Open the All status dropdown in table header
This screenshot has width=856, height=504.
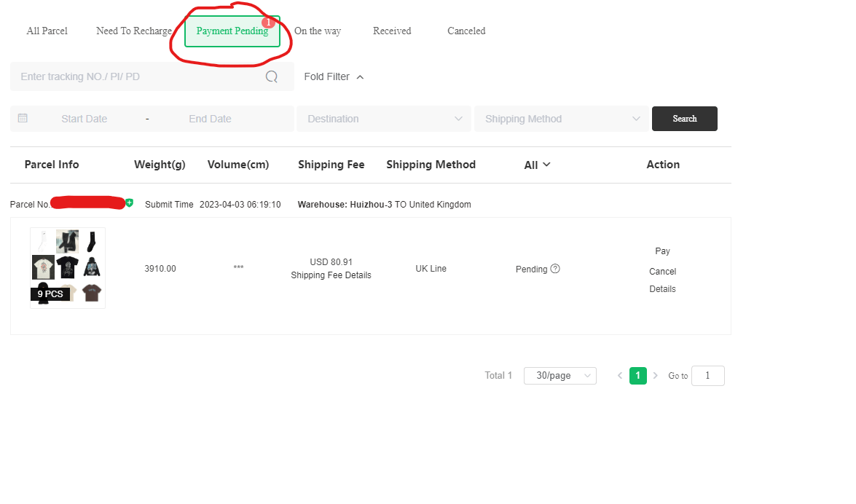point(537,165)
